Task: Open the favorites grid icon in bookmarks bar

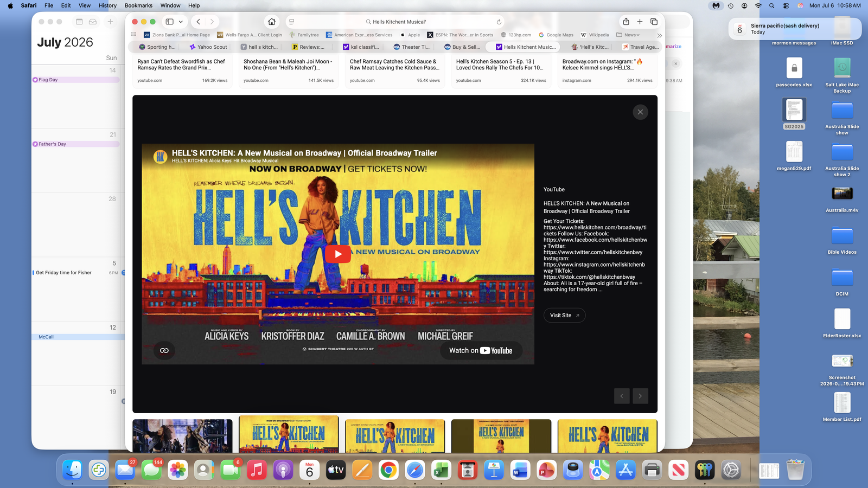Action: click(133, 35)
